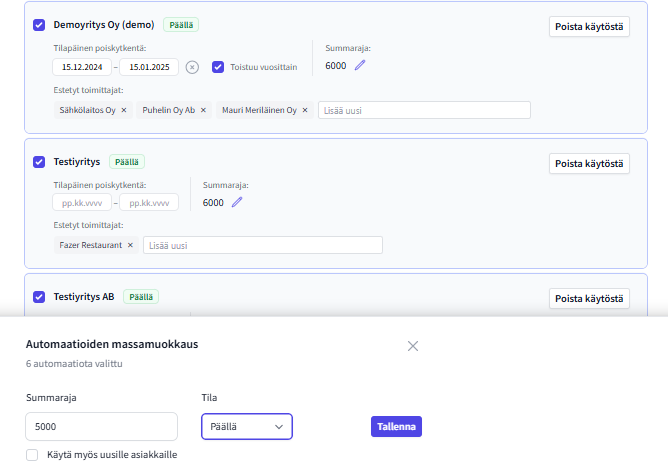Close the Automaatioiden massamuokkaus panel
The width and height of the screenshot is (668, 467).
click(x=413, y=346)
